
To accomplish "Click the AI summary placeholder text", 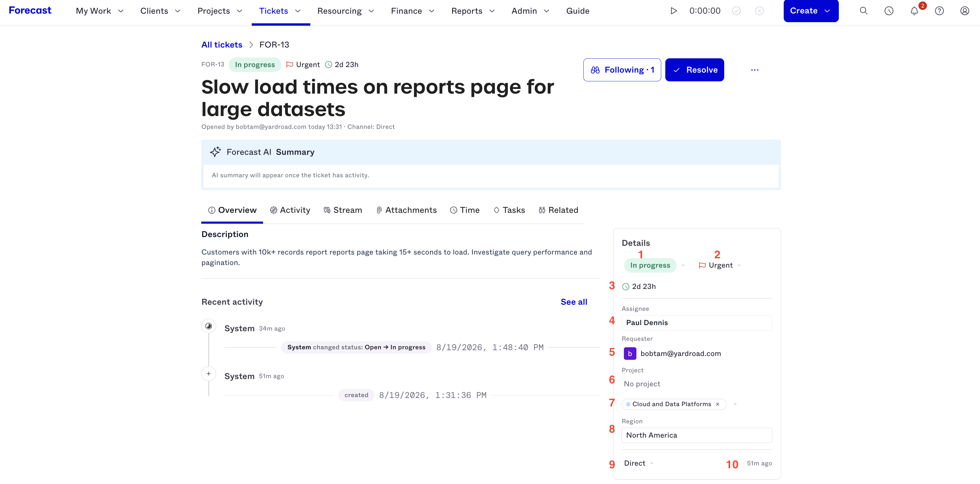I will [x=290, y=175].
